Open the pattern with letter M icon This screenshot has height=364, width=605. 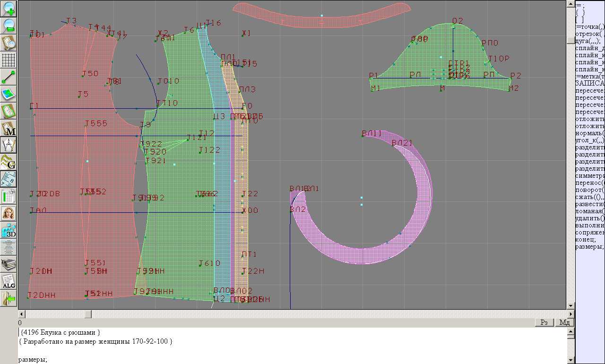coord(9,129)
